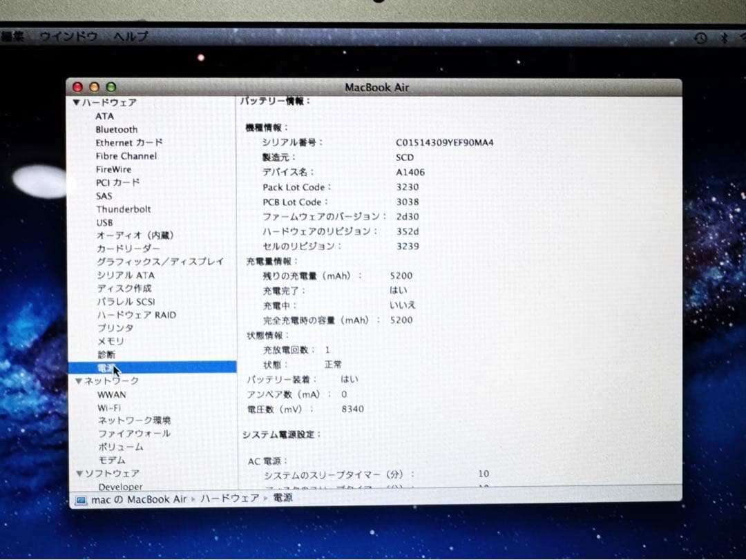Select ファイアウォール in the sidebar

134,434
